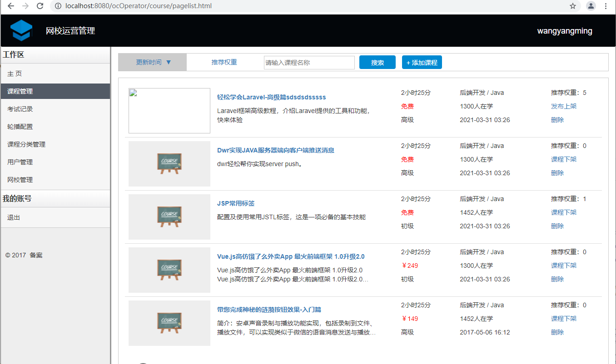Open the browser three-dot menu
Viewport: 616px width, 364px height.
pos(606,6)
